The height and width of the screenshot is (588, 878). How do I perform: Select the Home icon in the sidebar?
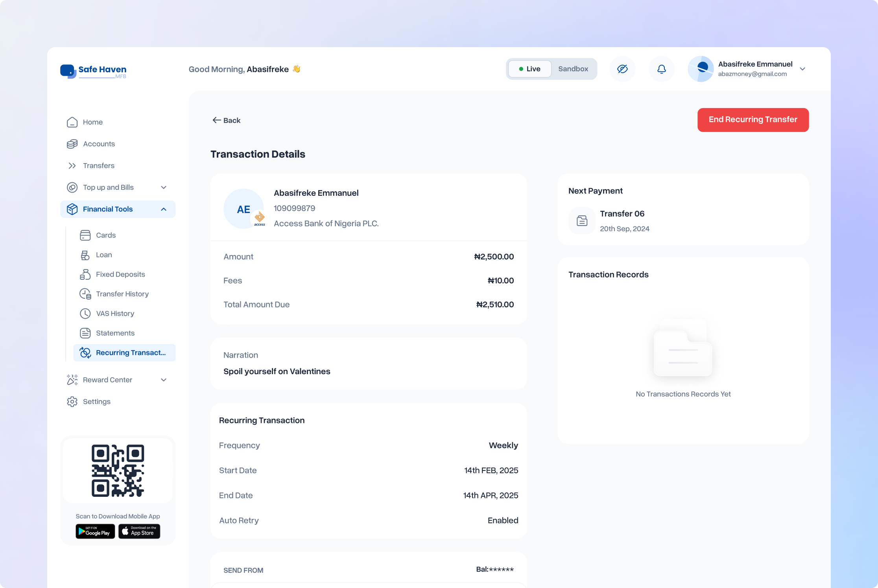(x=72, y=122)
